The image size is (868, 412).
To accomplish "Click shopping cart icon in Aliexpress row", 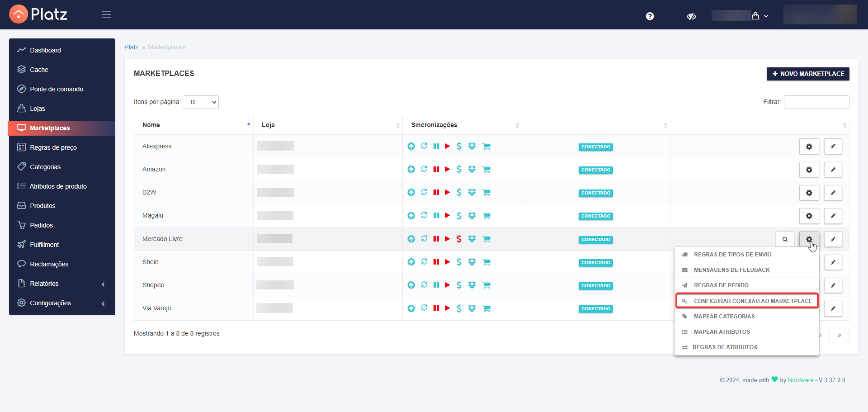I will pyautogui.click(x=486, y=146).
